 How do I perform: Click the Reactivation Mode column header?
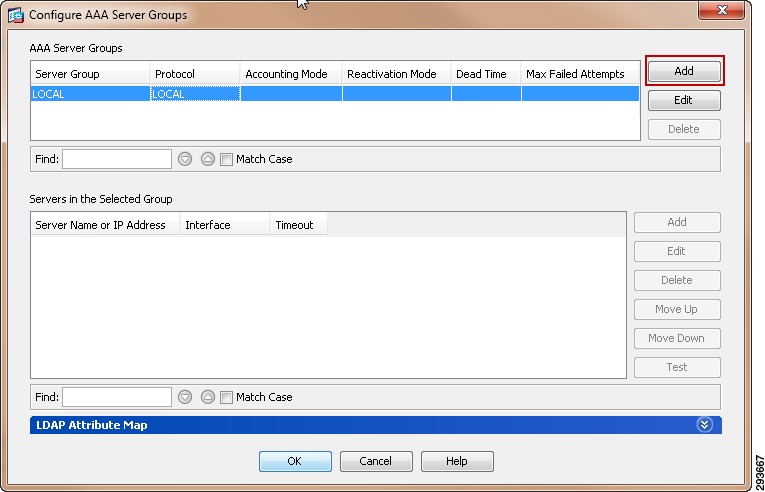(396, 74)
